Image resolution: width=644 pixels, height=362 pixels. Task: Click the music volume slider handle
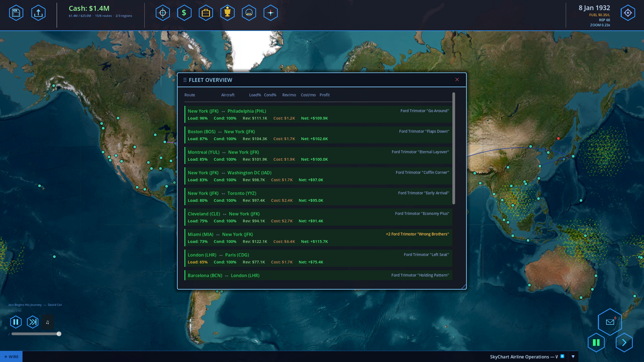click(59, 334)
